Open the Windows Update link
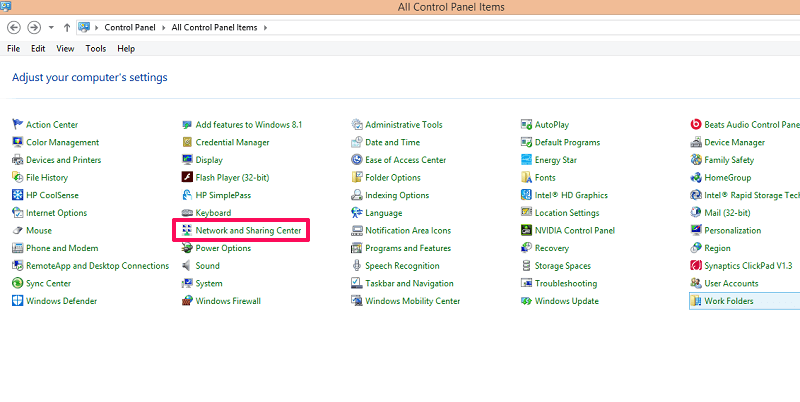Screen dimensions: 800x402 [x=566, y=301]
